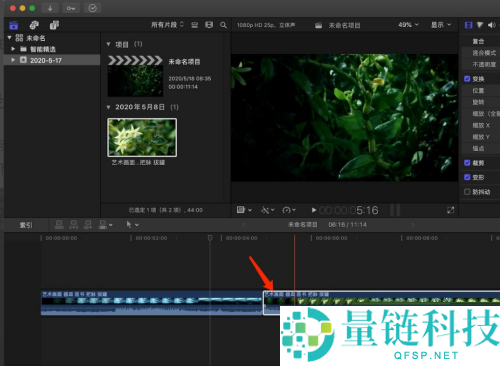500x366 pixels.
Task: Click the viewer fullscreen expand icon
Action: tap(450, 210)
